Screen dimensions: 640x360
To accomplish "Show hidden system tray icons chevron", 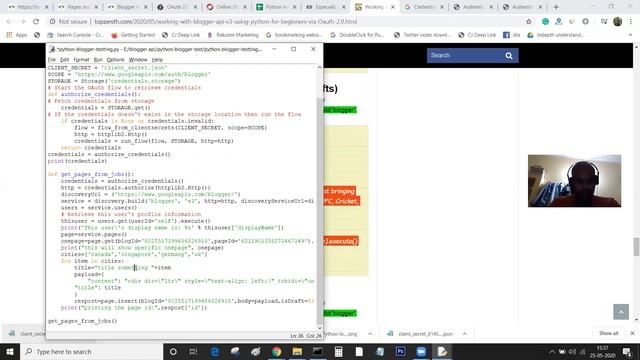I will click(x=552, y=352).
